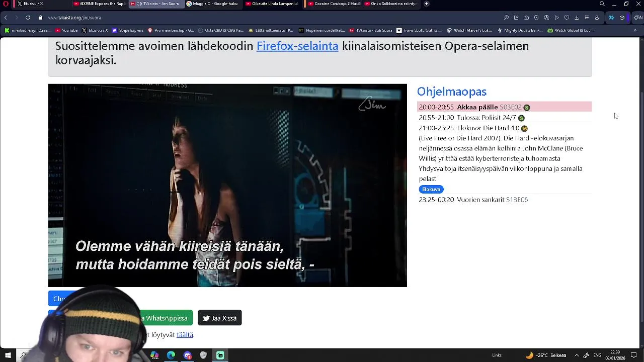The image size is (644, 362).
Task: Click the ENG language indicator
Action: tap(598, 355)
